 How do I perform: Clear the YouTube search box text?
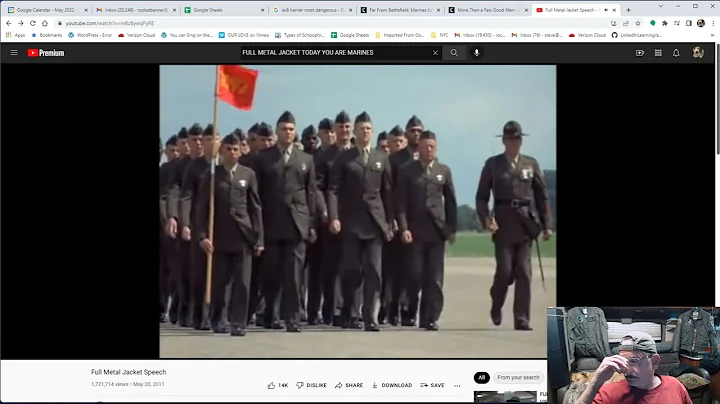coord(435,53)
